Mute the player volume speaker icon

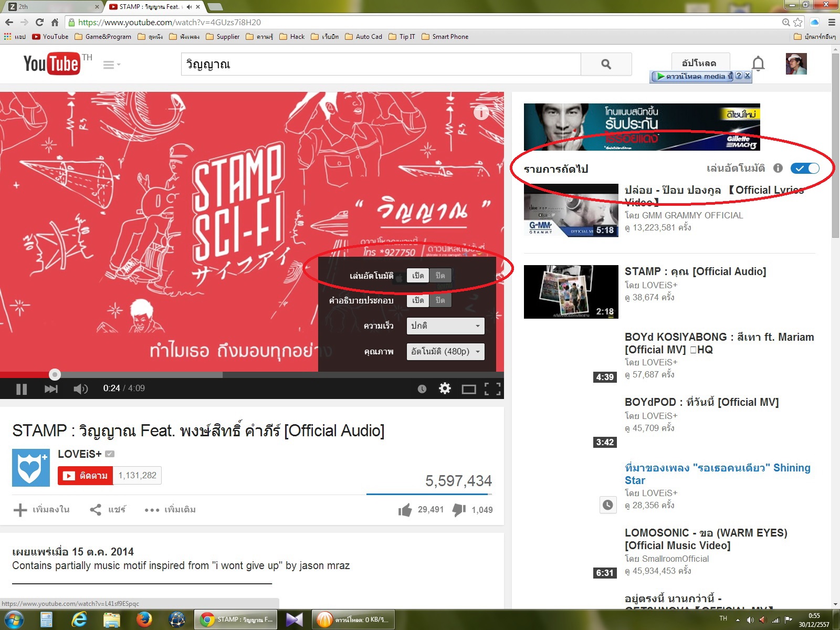[80, 389]
